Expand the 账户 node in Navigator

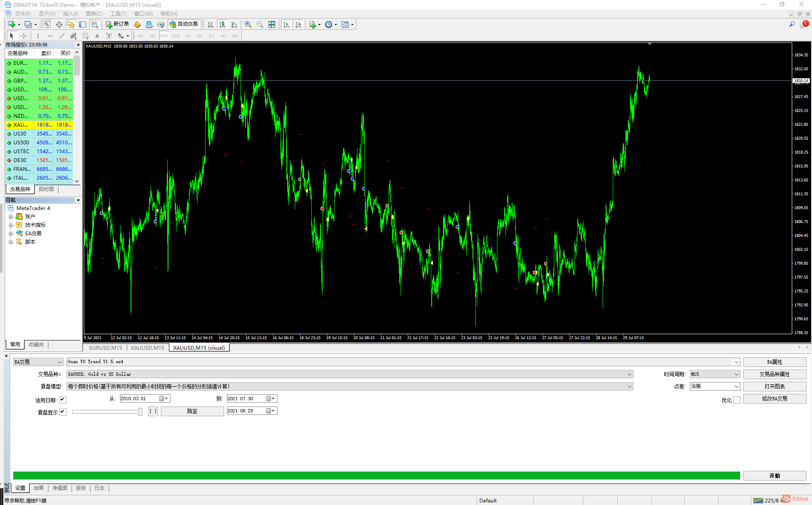11,217
